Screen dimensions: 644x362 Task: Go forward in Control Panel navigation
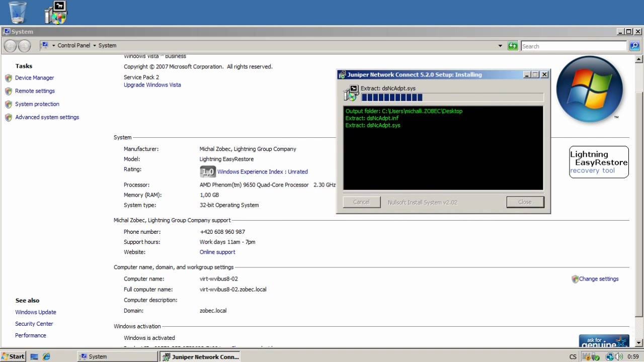(x=24, y=46)
